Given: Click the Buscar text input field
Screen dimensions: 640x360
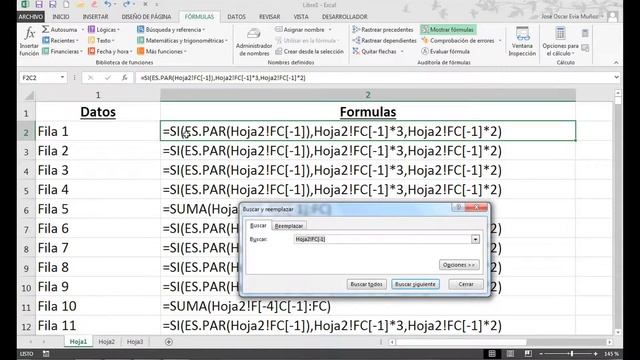Looking at the screenshot, I should coord(382,239).
